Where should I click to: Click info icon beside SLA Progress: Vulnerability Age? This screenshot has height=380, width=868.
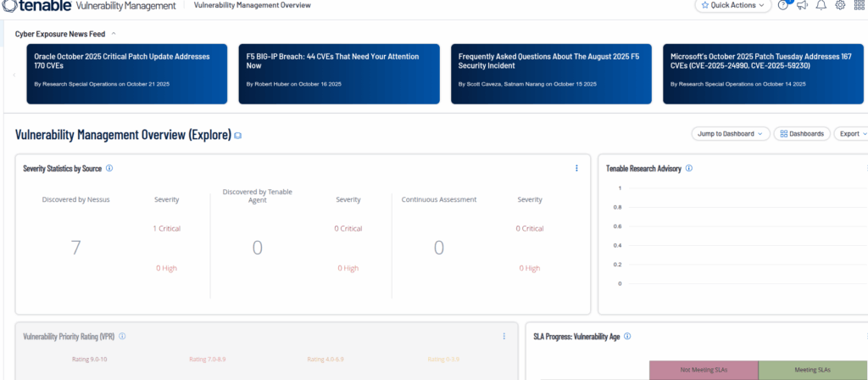627,336
